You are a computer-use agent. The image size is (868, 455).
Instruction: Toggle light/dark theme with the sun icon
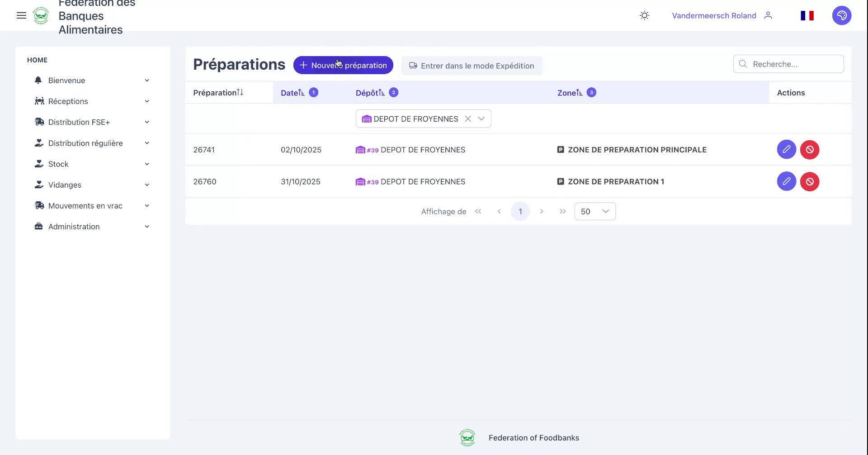pos(644,15)
